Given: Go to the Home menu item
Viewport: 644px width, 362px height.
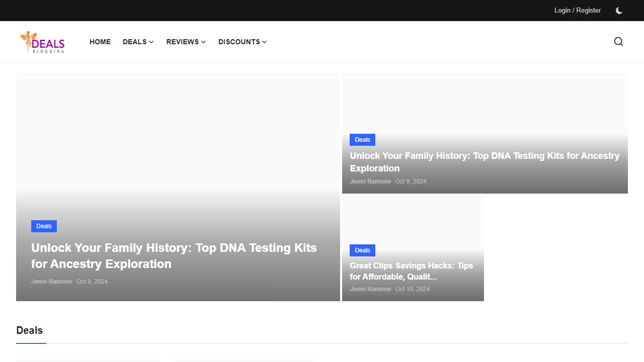Looking at the screenshot, I should (x=100, y=42).
